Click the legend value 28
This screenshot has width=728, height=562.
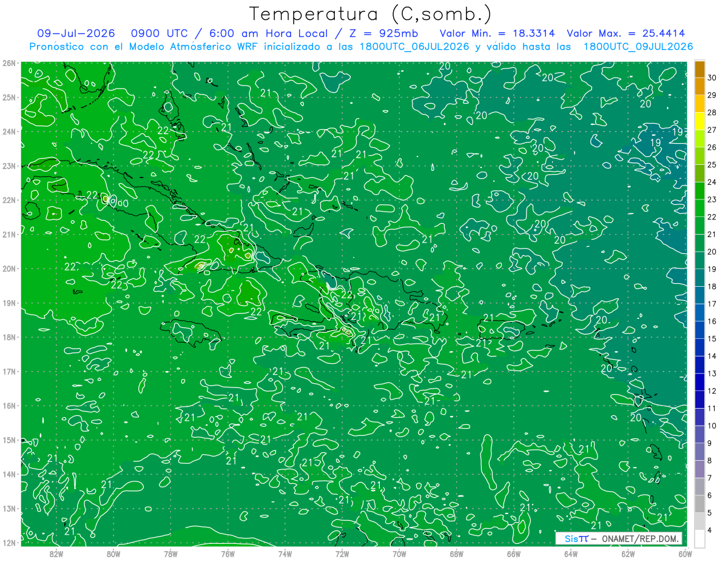(x=712, y=113)
